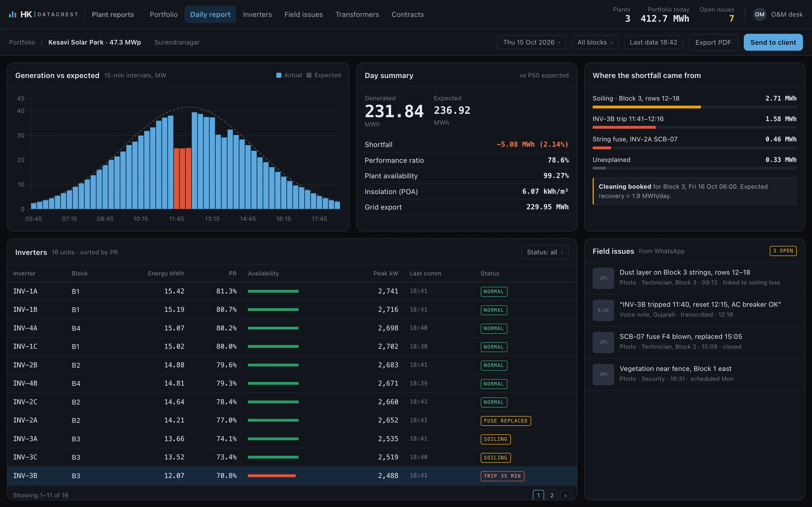
Task: Click the Export PDF button
Action: click(x=713, y=42)
